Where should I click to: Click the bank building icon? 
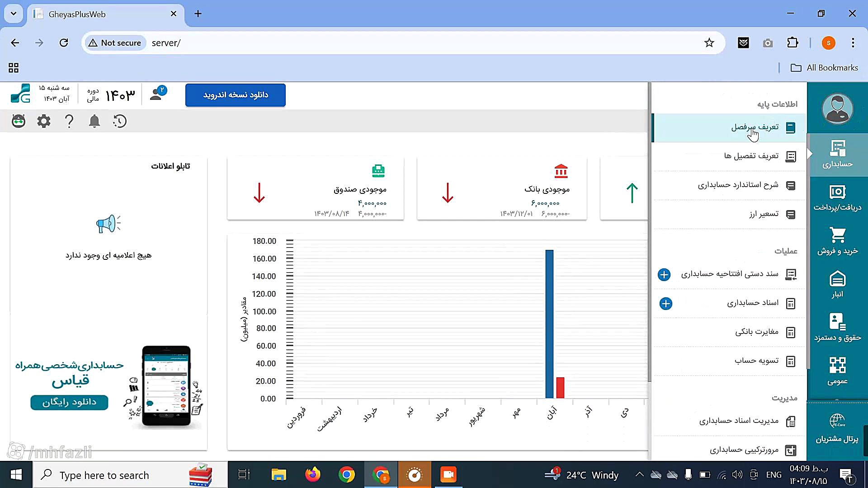pos(561,171)
